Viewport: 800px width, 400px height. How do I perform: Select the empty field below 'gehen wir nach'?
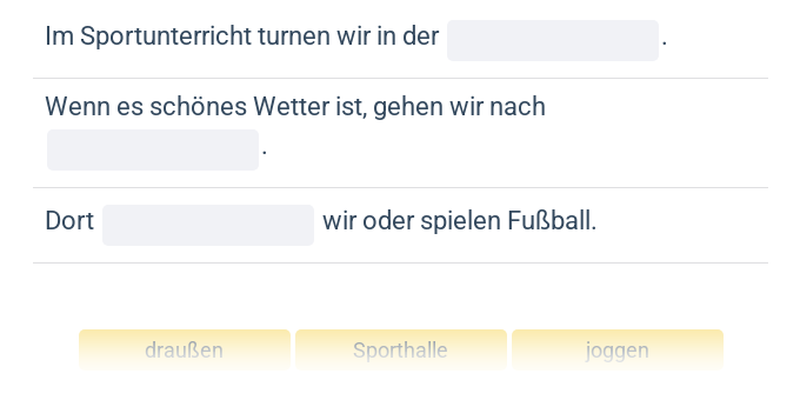coord(152,150)
